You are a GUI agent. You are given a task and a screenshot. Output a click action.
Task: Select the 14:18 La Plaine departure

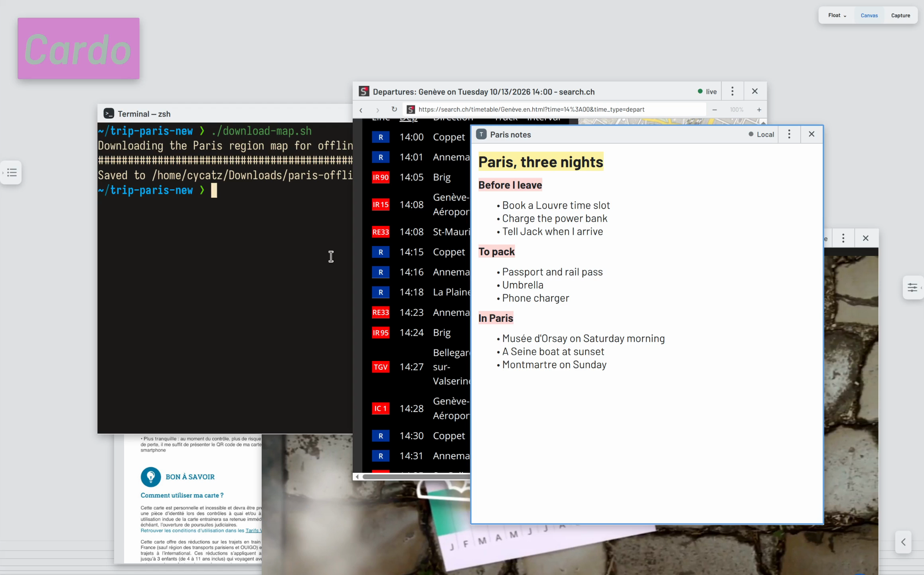pos(417,292)
